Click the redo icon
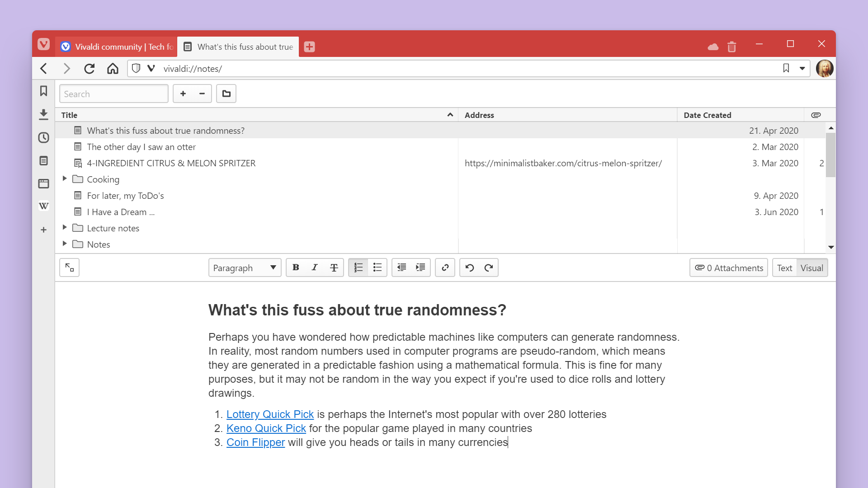The width and height of the screenshot is (868, 488). pos(488,267)
